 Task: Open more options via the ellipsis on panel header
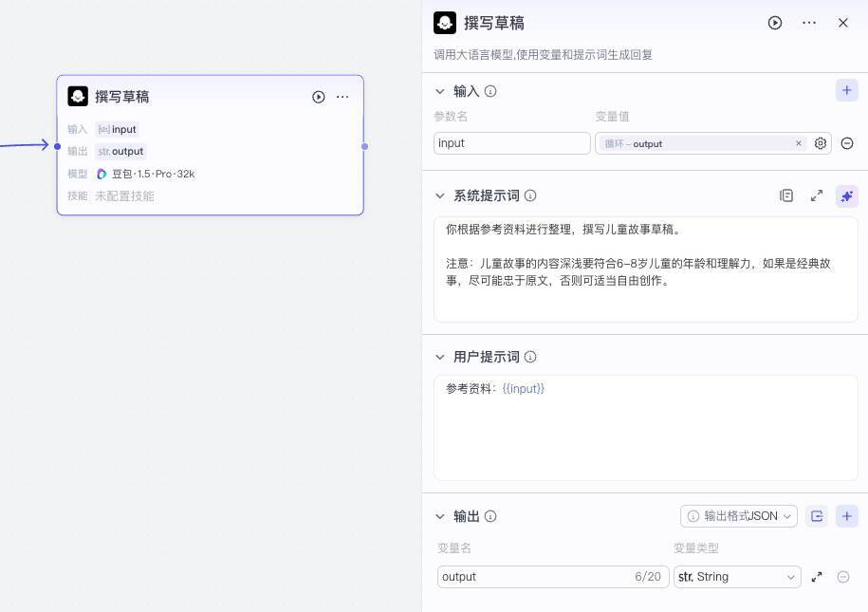[x=808, y=23]
